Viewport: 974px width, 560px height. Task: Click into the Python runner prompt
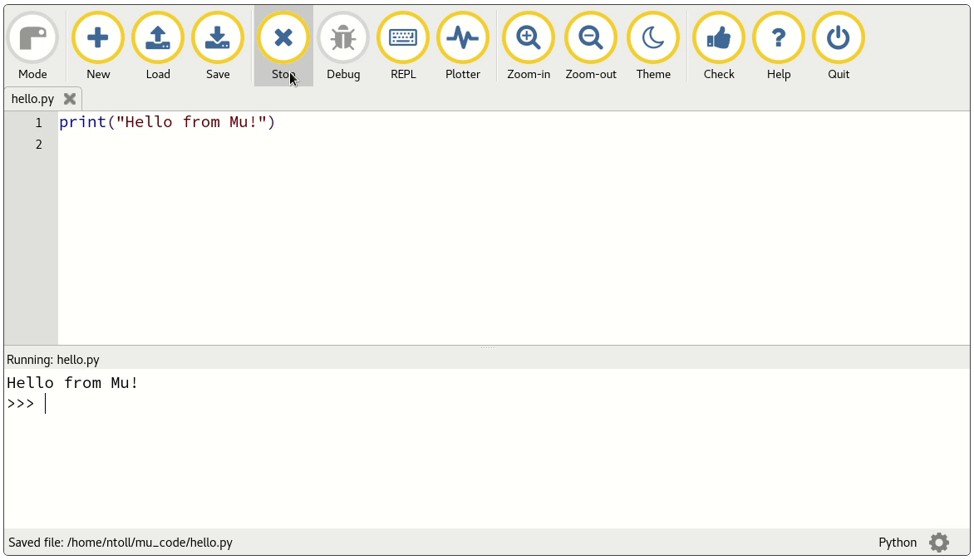(x=249, y=404)
